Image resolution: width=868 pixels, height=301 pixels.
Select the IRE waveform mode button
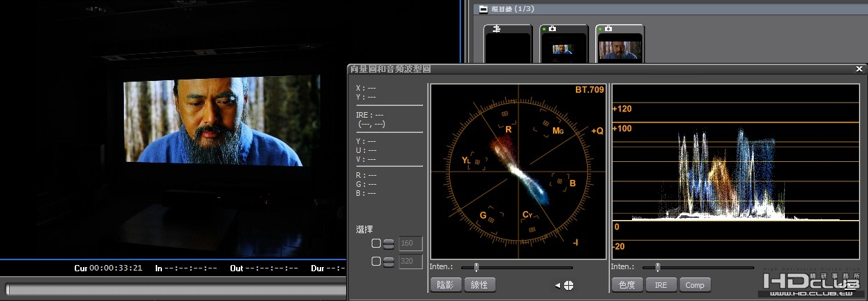click(x=661, y=284)
